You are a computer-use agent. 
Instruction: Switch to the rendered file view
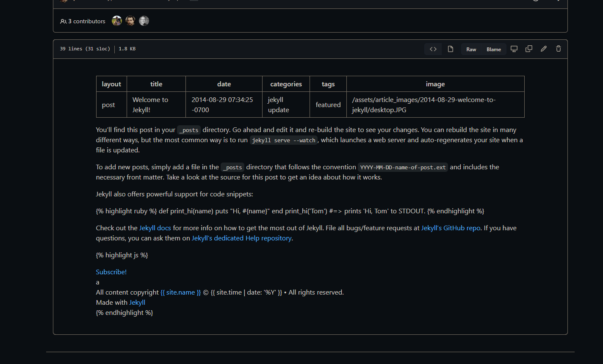click(451, 49)
